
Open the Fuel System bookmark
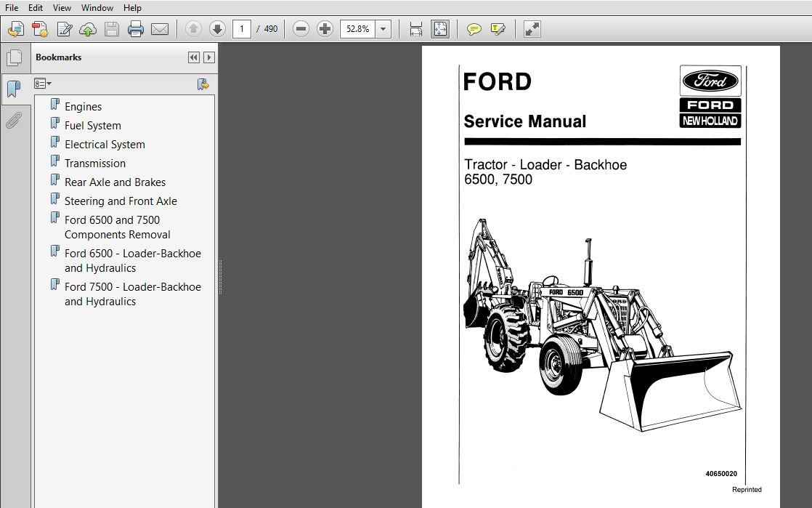coord(93,126)
